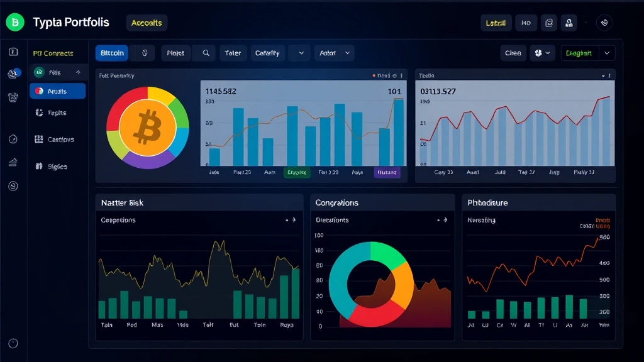Select the clock icon in the far-left rail
The image size is (644, 362).
click(x=11, y=139)
